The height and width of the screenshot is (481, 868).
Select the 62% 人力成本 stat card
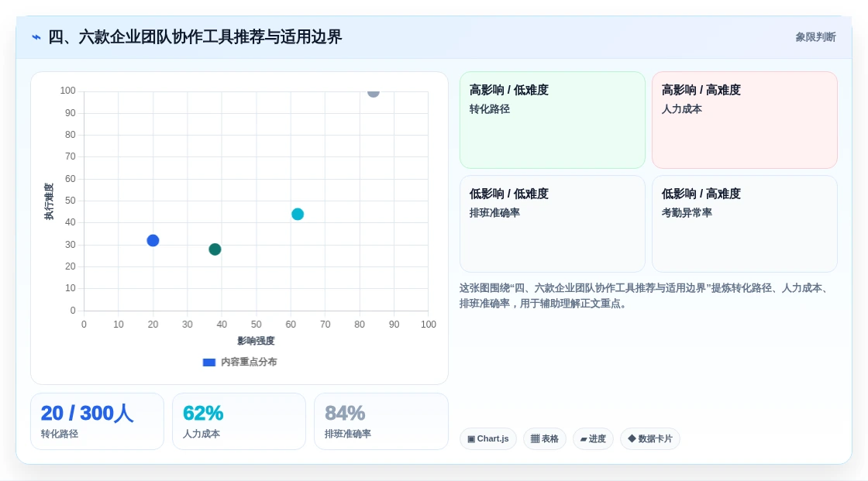tap(239, 421)
